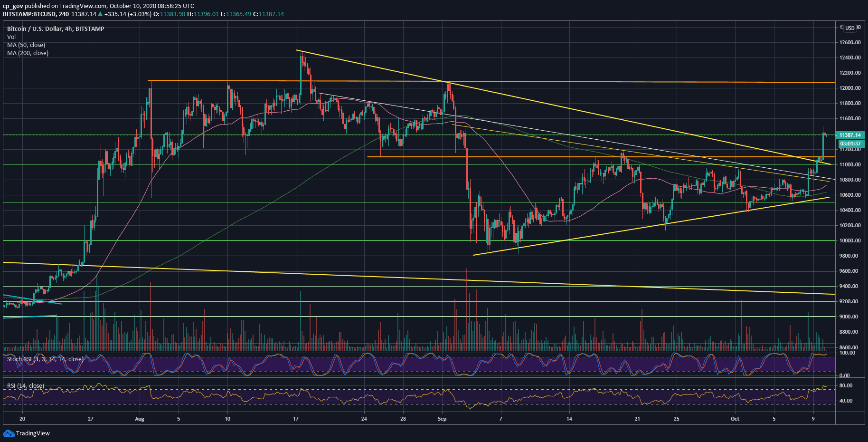The width and height of the screenshot is (868, 442).
Task: Click the 17 date label on time axis
Action: pos(296,419)
